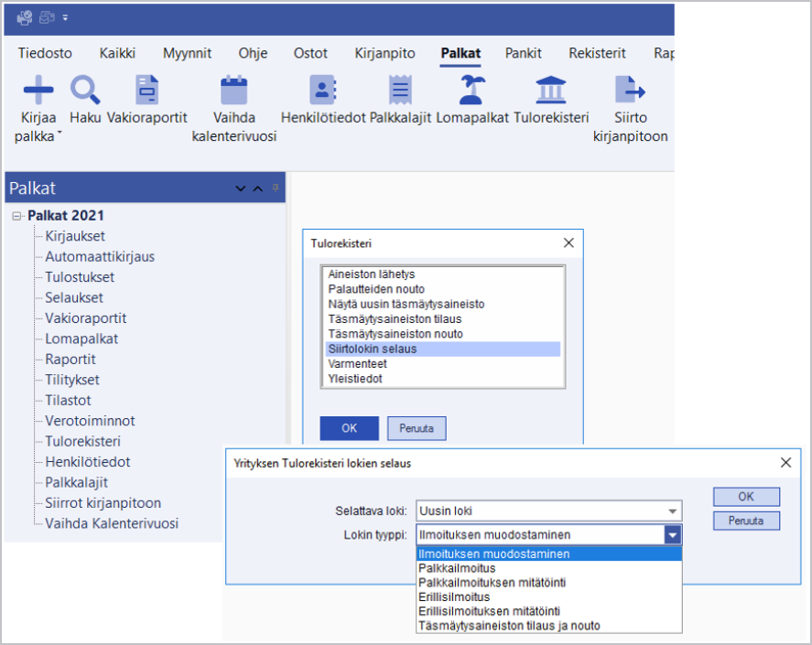
Task: Open Henkilötiedot from the ribbon
Action: 323,90
